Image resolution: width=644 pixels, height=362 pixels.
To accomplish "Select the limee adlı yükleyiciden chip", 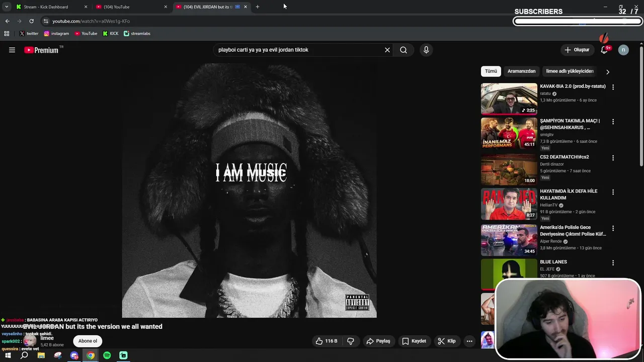I will point(570,71).
